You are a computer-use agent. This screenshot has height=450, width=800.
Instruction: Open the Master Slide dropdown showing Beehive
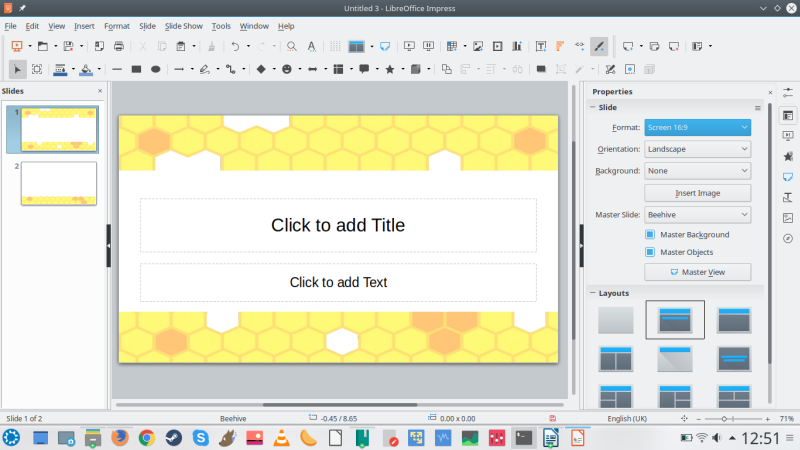click(697, 214)
